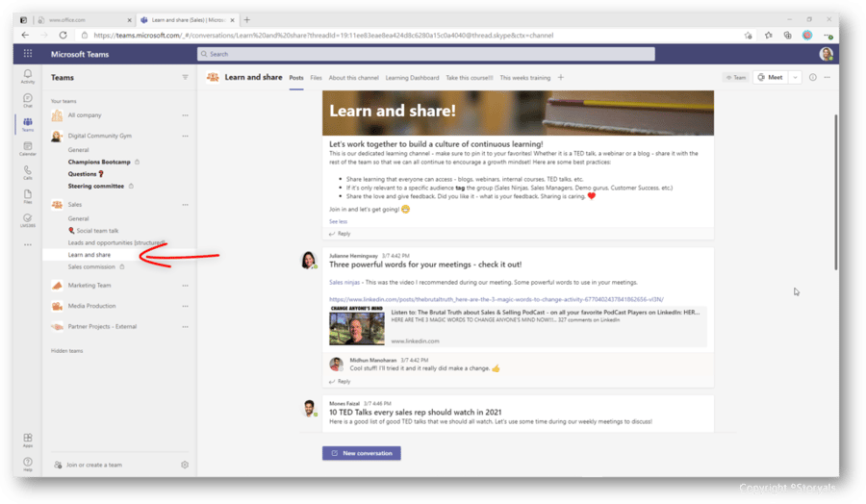
Task: Expand the All company team
Action: click(x=85, y=115)
